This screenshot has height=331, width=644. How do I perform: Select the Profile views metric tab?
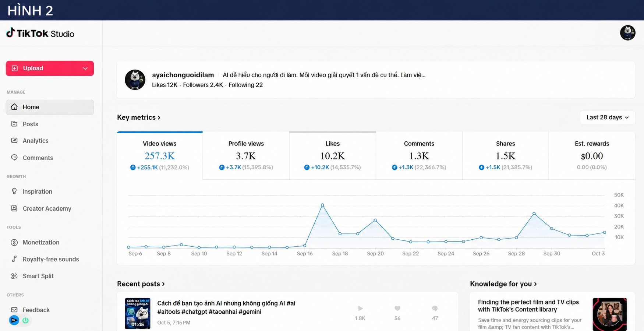(246, 155)
